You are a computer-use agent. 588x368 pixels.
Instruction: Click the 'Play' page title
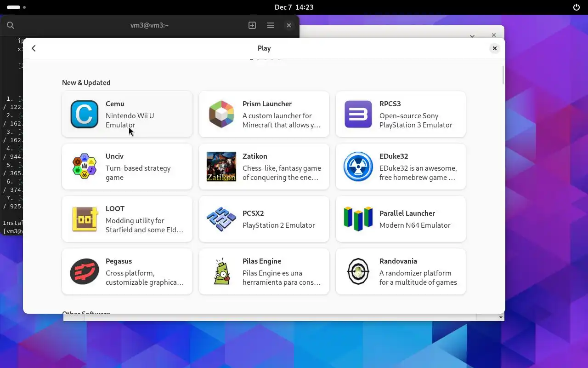[x=264, y=48]
